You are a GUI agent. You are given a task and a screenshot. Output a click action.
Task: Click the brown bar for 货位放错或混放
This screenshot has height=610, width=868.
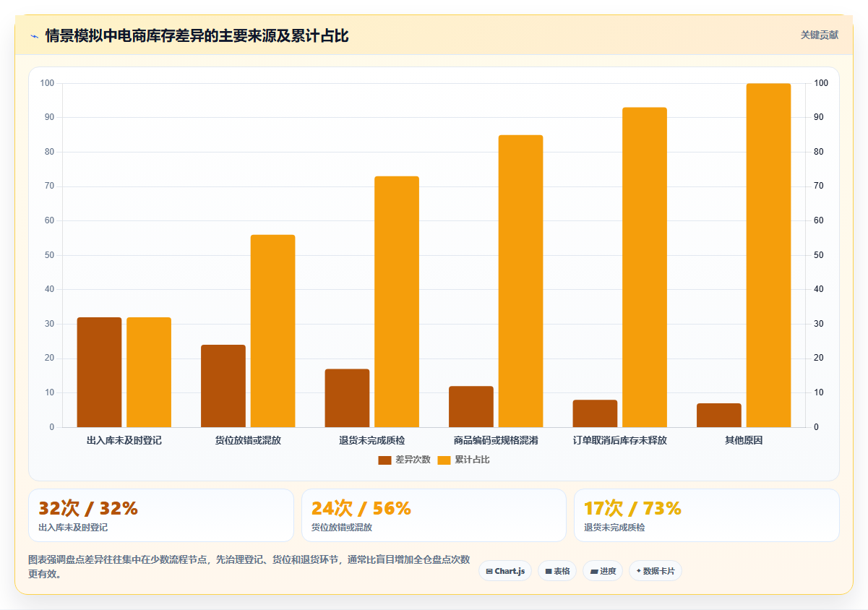[x=223, y=386]
